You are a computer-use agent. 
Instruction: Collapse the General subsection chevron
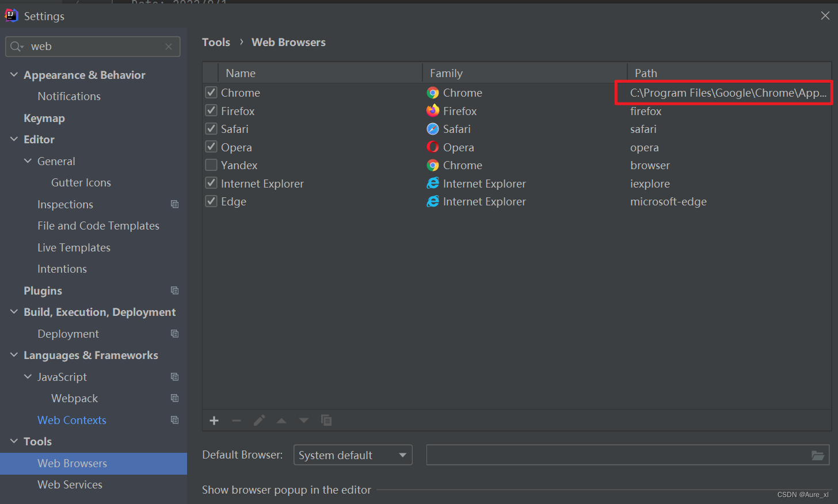28,161
